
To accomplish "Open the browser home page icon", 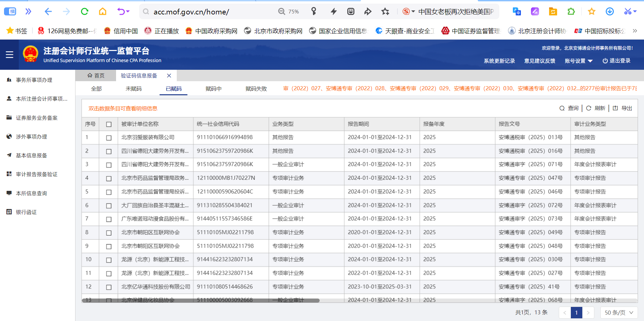I will pos(103,12).
